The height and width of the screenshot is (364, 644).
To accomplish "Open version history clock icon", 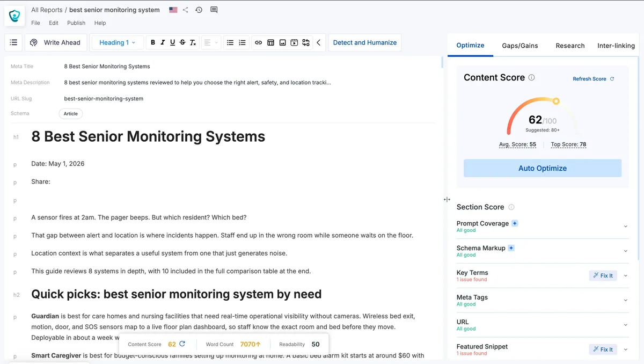I will coord(199,10).
